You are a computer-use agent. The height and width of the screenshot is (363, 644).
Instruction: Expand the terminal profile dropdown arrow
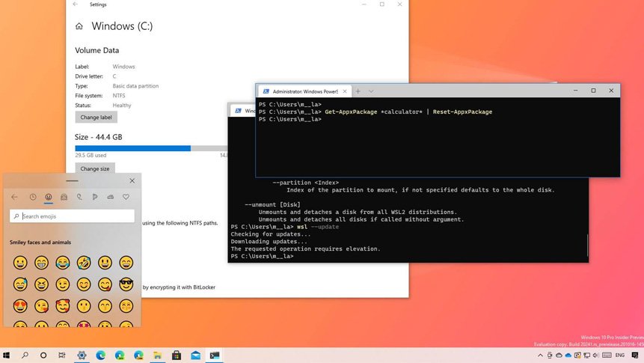371,91
